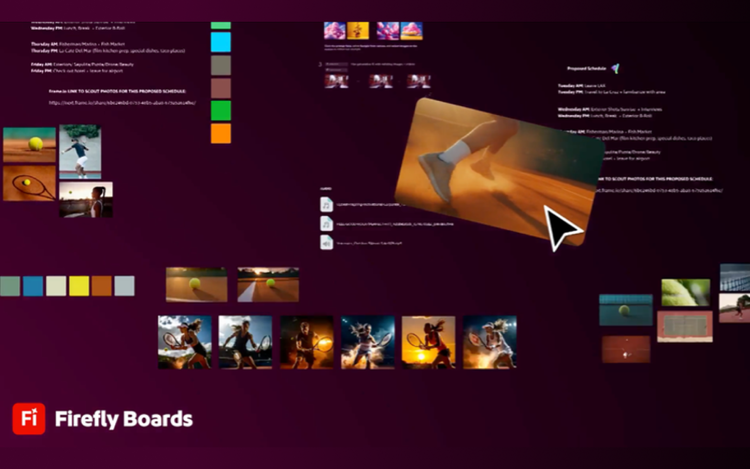Click the icon beside Proposed Schedule heading
The image size is (750, 469).
point(616,69)
